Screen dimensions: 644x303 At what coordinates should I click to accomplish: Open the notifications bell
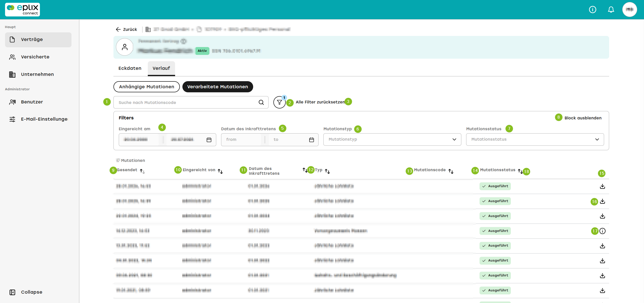[611, 10]
